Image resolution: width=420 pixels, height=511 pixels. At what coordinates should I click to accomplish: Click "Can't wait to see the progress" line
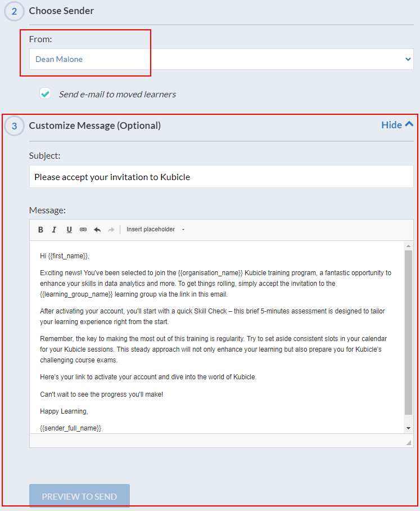click(102, 395)
